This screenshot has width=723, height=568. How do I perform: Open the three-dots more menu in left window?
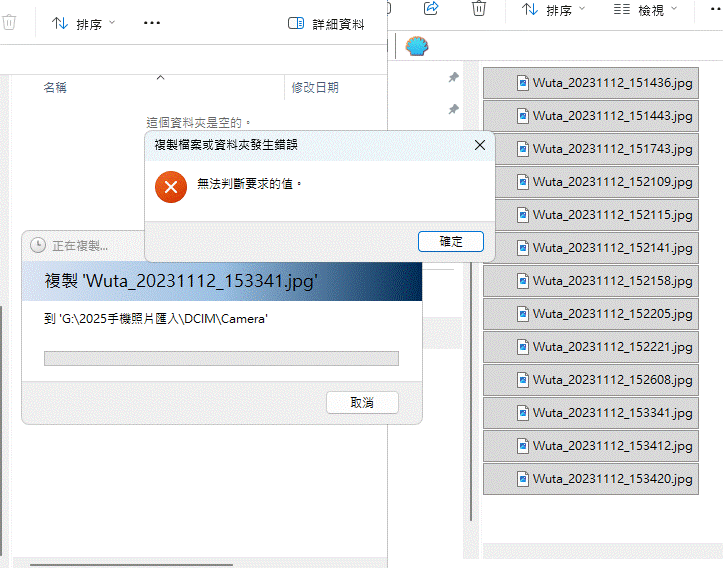152,23
